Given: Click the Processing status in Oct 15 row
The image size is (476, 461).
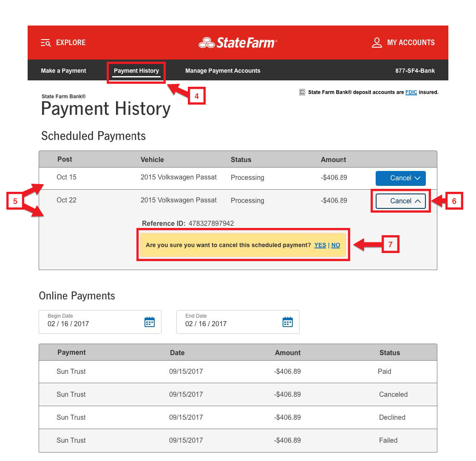Looking at the screenshot, I should [247, 178].
